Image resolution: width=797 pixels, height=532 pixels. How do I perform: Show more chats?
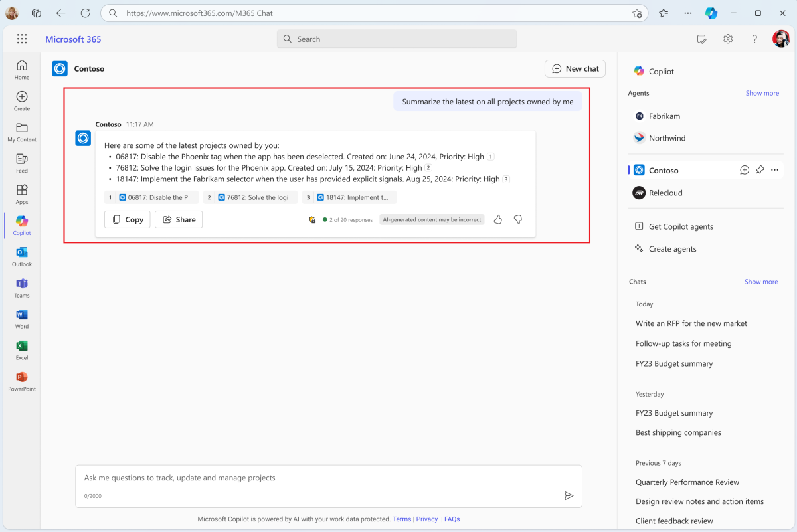coord(761,282)
